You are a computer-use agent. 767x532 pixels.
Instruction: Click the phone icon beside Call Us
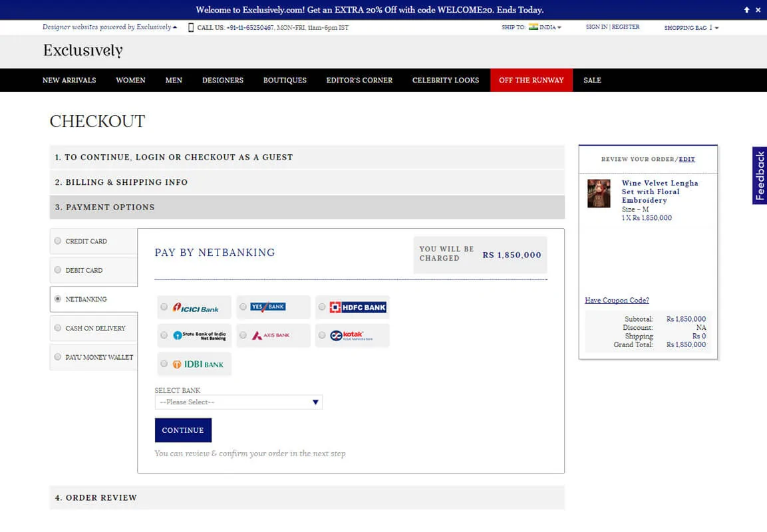point(191,27)
